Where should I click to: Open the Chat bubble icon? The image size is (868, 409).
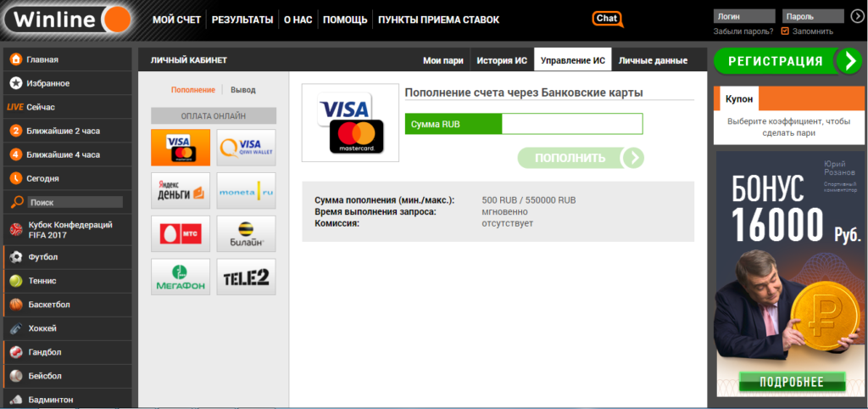click(x=607, y=19)
